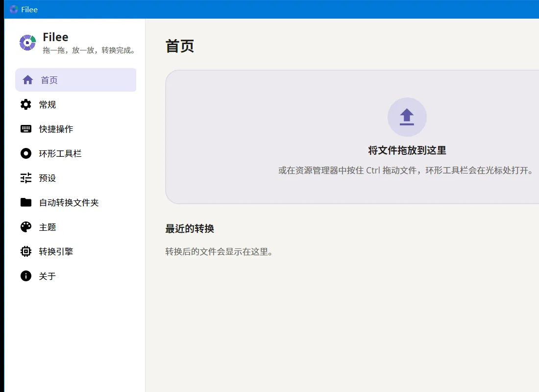Viewport: 539px width, 392px height.
Task: Click the Ctrl drag hint text in drop zone
Action: click(x=406, y=170)
